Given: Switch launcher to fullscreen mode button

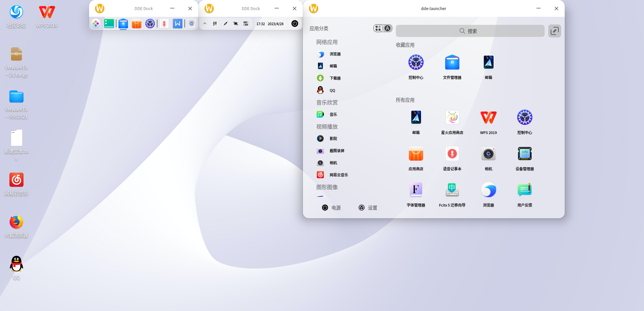Looking at the screenshot, I should 555,31.
